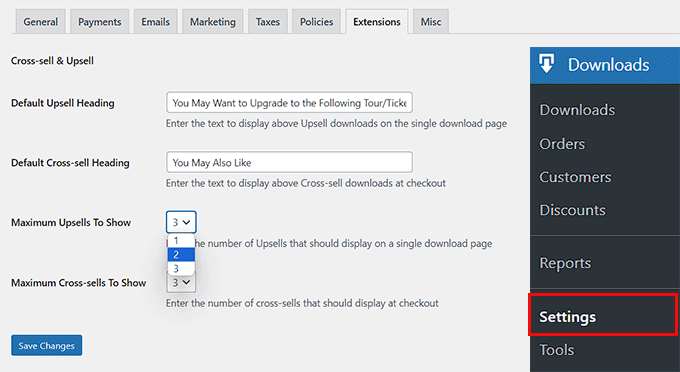
Task: Click the Maximum Cross-sells To Show label
Action: click(x=78, y=283)
